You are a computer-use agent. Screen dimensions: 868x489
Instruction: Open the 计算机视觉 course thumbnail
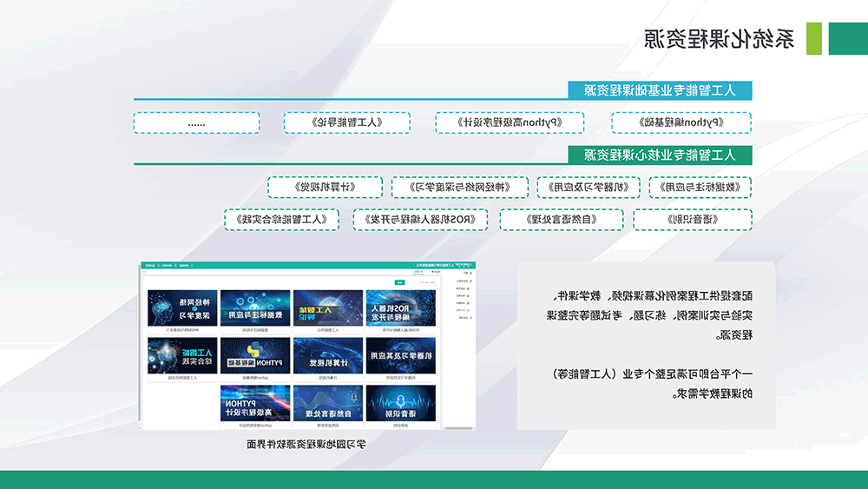(x=328, y=355)
